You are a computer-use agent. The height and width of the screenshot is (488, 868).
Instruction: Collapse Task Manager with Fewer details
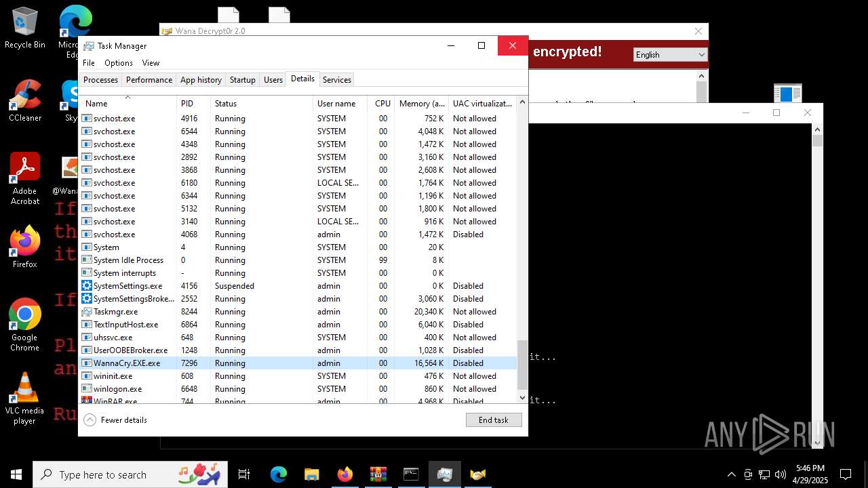coord(115,420)
